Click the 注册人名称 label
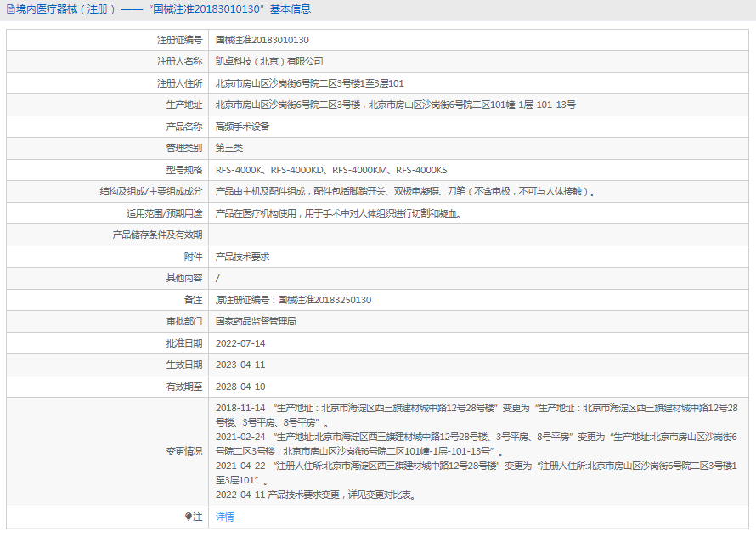This screenshot has height=537, width=756. point(180,61)
